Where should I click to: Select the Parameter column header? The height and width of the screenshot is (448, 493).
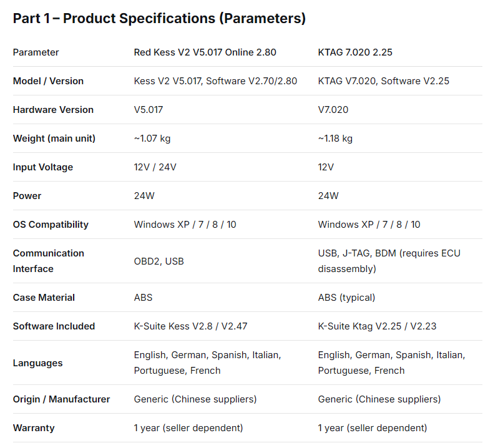coord(36,52)
